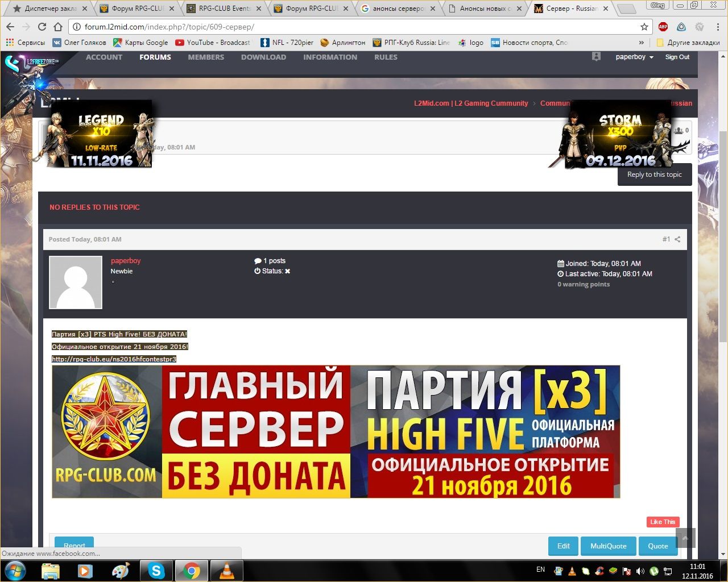This screenshot has height=582, width=728.
Task: Open the ACCOUNT menu item
Action: tap(104, 57)
